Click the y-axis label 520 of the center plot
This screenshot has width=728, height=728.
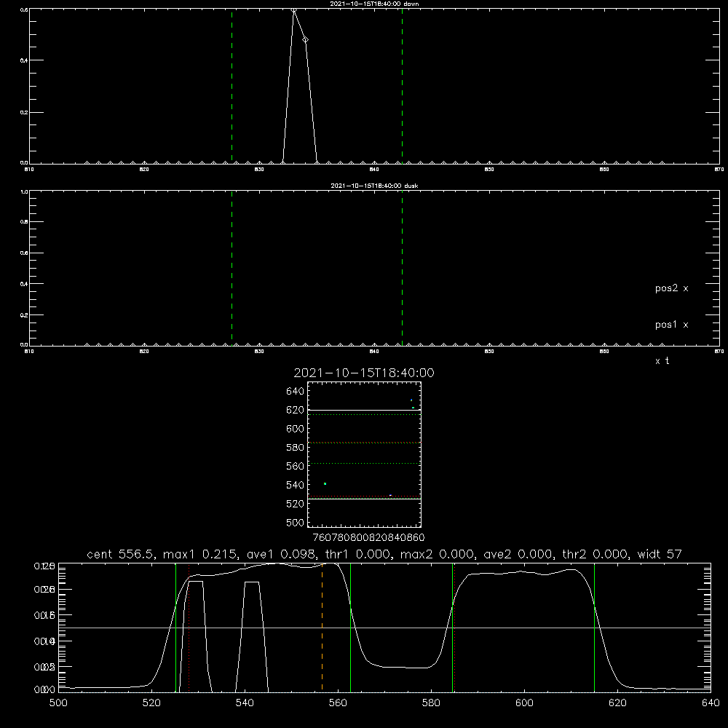[x=296, y=504]
